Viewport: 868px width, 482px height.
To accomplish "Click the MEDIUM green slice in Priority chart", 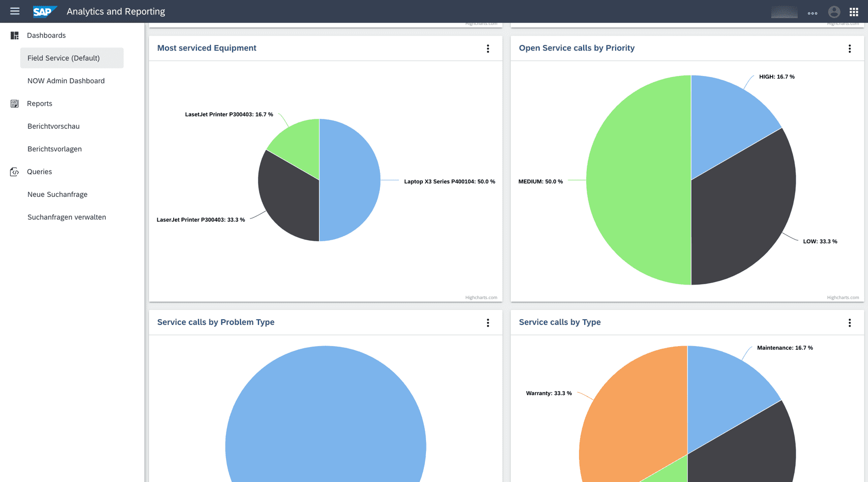I will tap(638, 180).
